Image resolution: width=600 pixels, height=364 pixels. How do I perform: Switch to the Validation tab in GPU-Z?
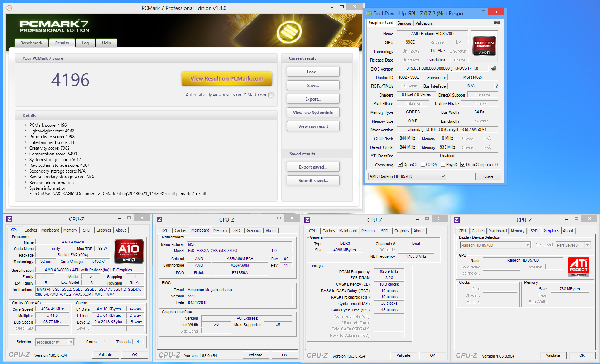423,23
